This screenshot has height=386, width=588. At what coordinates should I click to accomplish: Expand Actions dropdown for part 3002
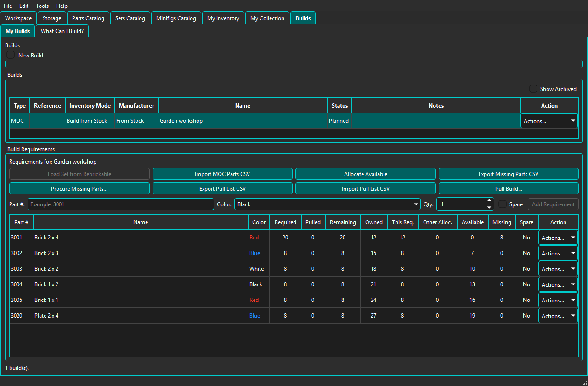click(573, 253)
